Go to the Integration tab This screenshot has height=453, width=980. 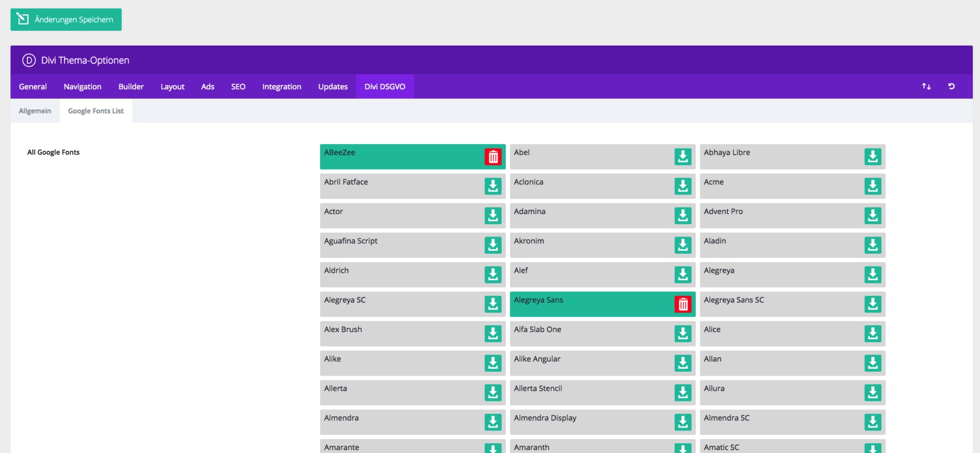point(282,87)
